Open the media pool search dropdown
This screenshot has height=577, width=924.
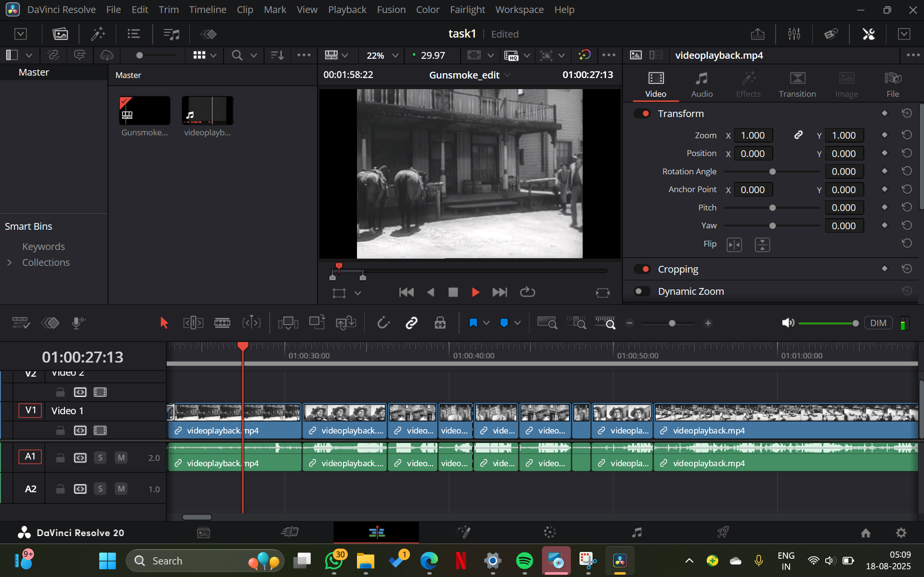254,55
